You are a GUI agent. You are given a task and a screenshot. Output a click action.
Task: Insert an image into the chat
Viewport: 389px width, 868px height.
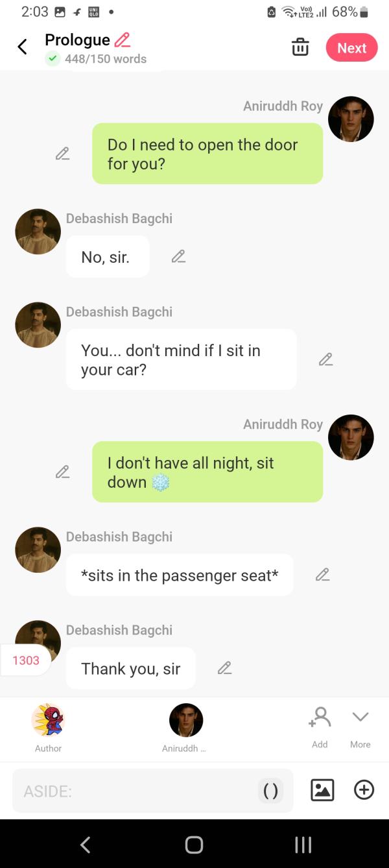(x=322, y=790)
